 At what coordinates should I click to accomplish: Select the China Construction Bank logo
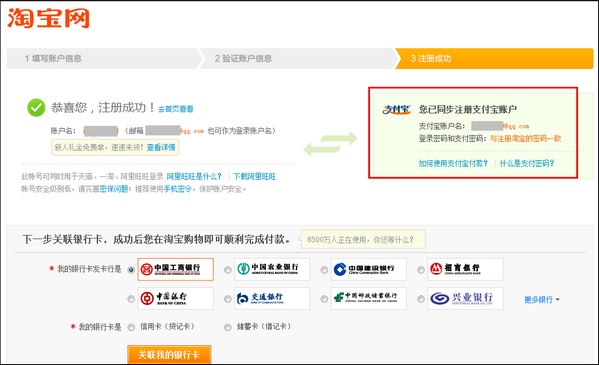tap(369, 269)
